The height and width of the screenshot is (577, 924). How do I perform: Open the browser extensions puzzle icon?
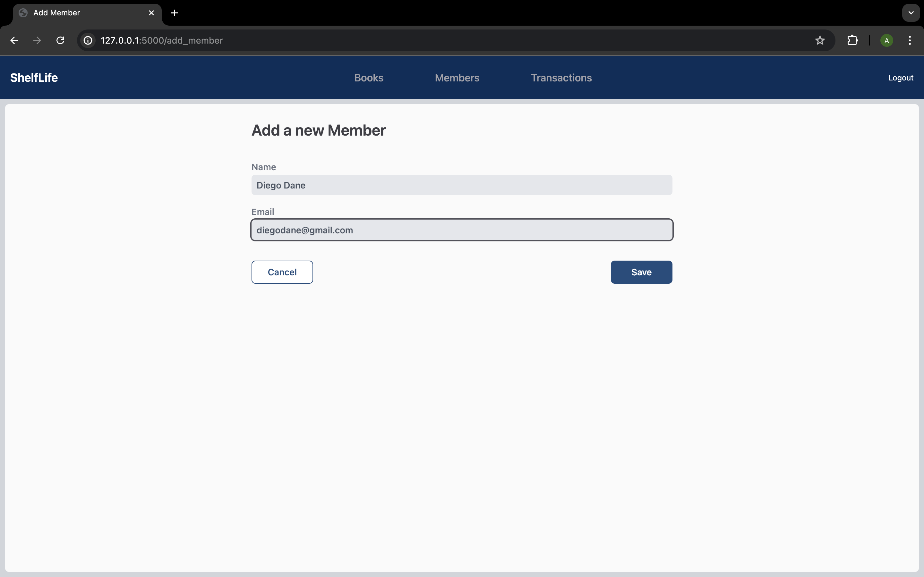[x=852, y=40]
